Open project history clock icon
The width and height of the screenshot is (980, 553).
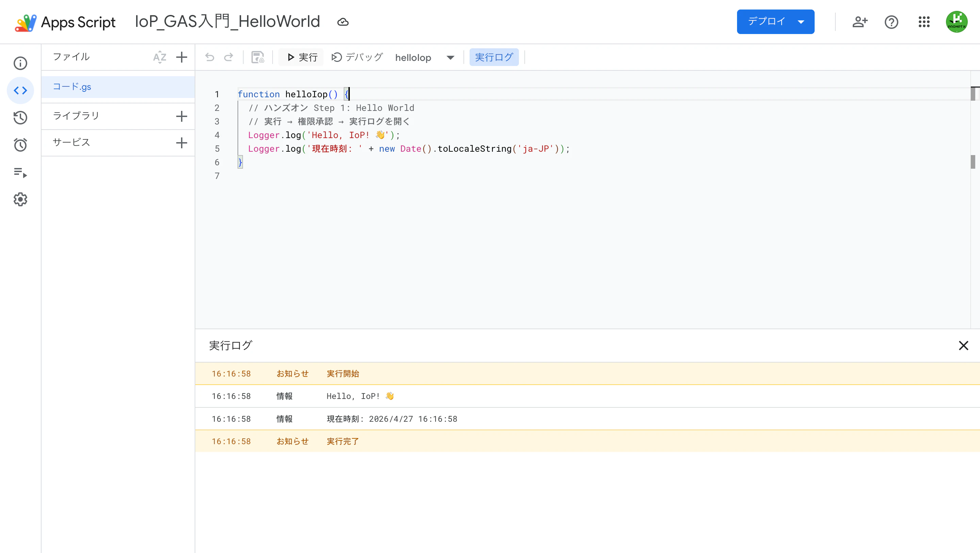[x=20, y=118]
